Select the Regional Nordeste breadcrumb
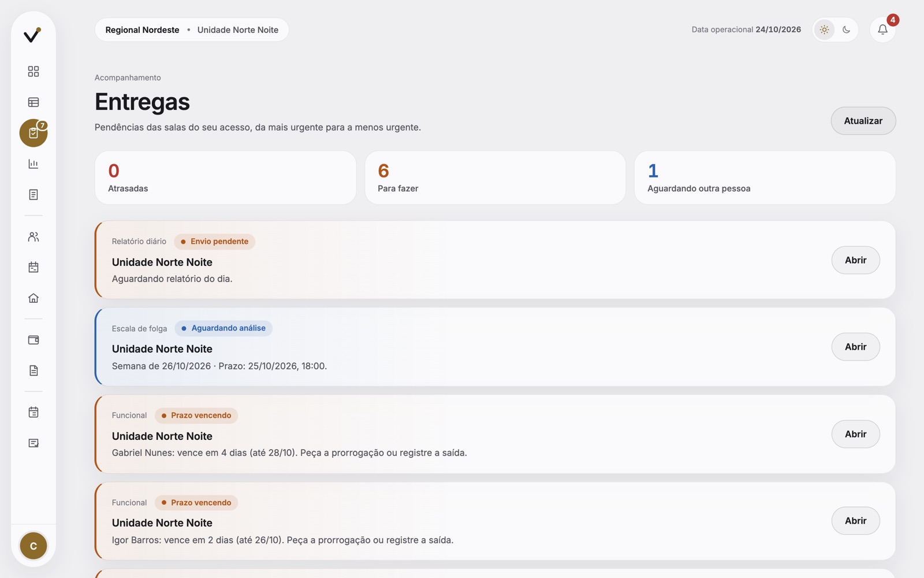The width and height of the screenshot is (924, 578). tap(142, 30)
